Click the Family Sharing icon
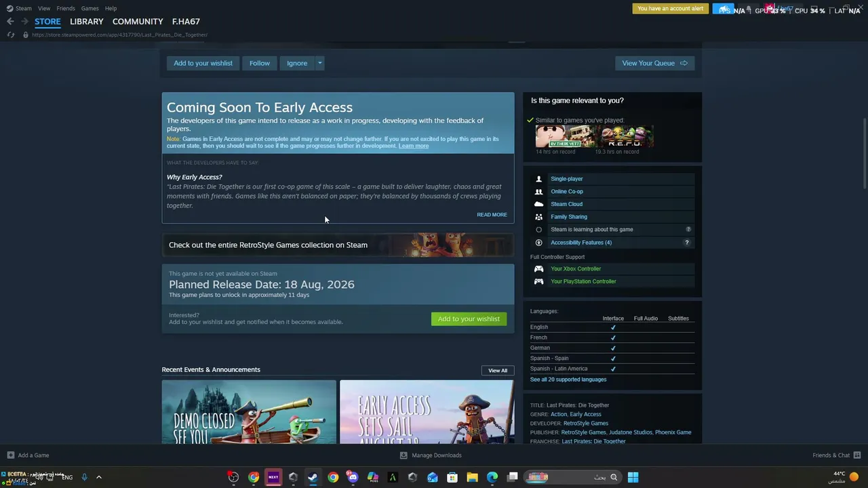The width and height of the screenshot is (868, 488). pos(538,217)
